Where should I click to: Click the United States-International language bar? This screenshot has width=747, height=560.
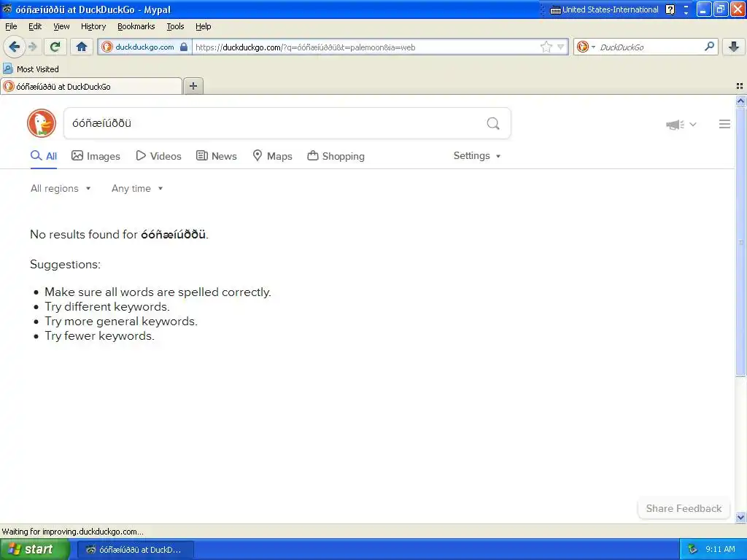605,9
